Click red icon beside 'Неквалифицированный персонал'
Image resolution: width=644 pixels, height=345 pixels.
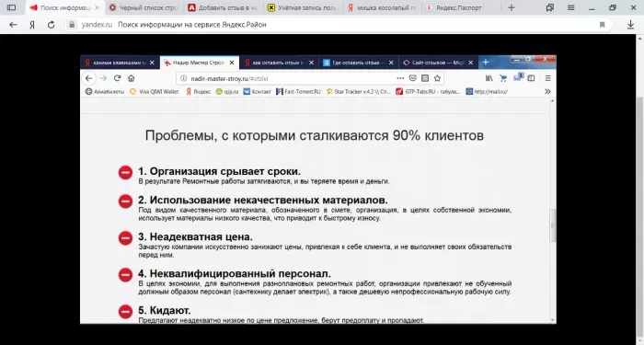(125, 275)
